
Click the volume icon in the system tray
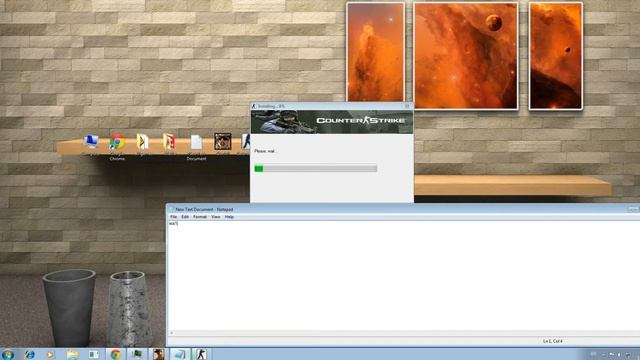(x=619, y=355)
